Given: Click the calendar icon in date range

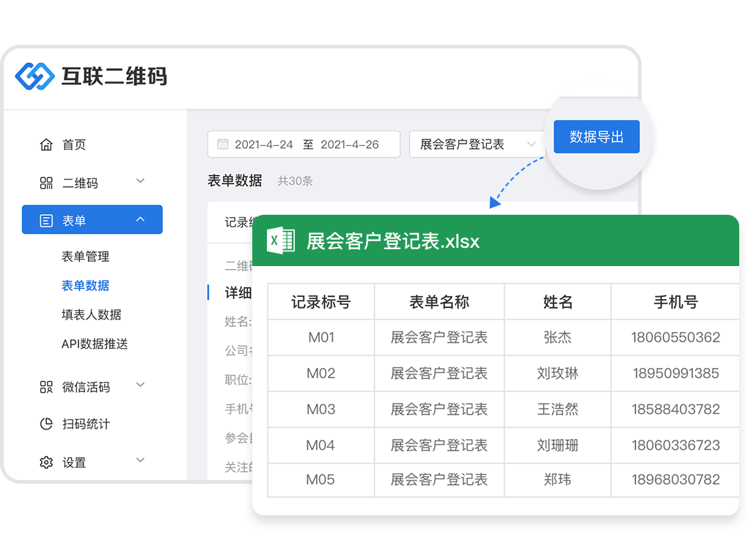Looking at the screenshot, I should pyautogui.click(x=222, y=144).
